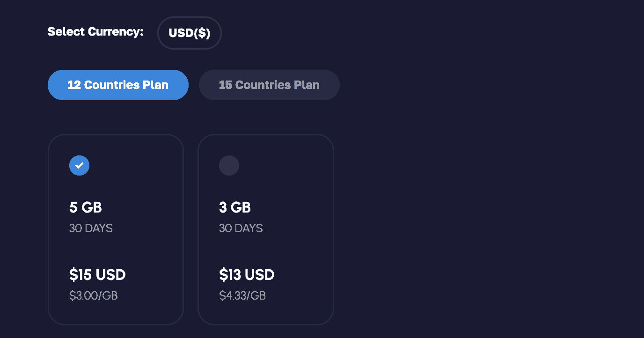Click the Select Currency label

(x=95, y=31)
